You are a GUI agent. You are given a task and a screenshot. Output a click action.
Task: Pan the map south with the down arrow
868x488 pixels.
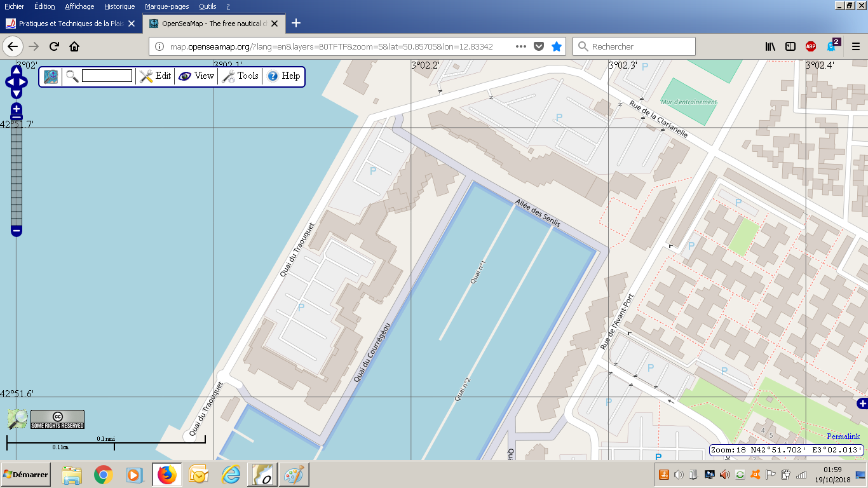click(x=17, y=93)
